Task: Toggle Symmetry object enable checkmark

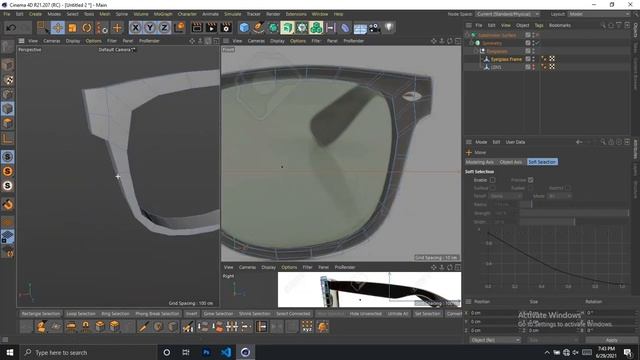Action: [x=538, y=43]
